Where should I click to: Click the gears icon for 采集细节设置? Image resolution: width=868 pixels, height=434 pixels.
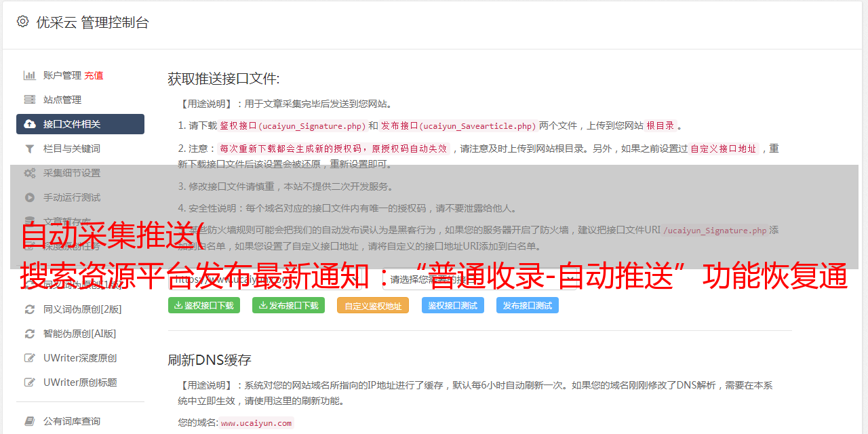[x=30, y=173]
